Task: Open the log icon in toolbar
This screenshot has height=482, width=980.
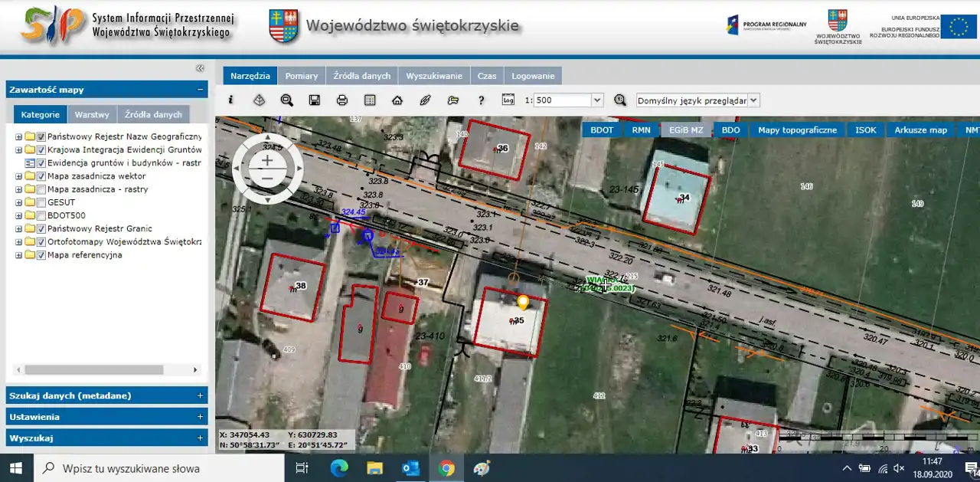Action: pos(508,100)
